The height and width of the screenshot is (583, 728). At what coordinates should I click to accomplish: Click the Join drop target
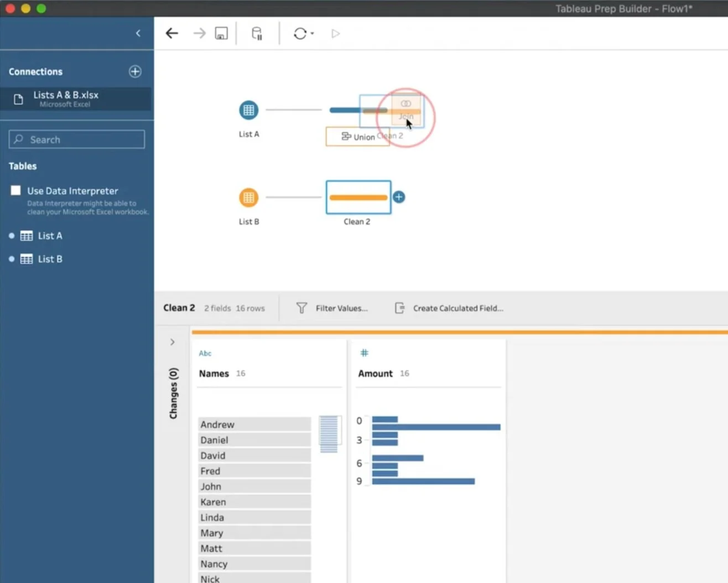406,110
